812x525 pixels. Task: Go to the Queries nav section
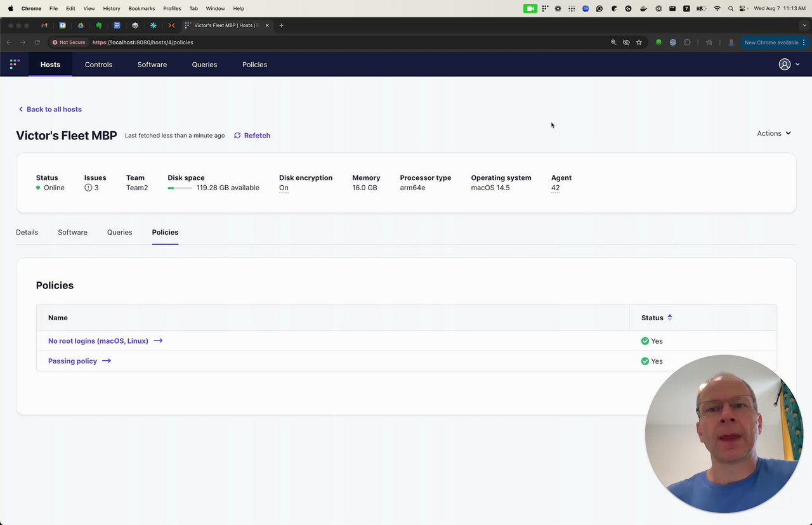[204, 65]
